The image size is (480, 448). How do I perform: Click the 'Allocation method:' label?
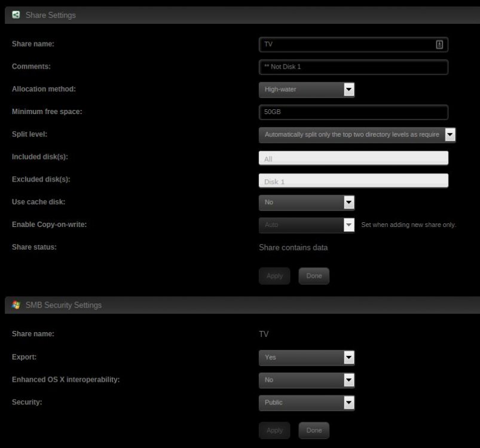point(44,89)
